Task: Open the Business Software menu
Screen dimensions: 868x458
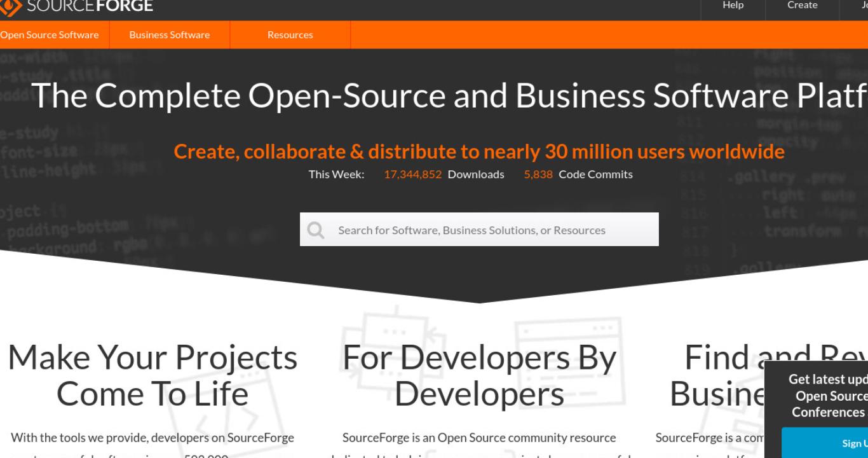Action: [170, 35]
